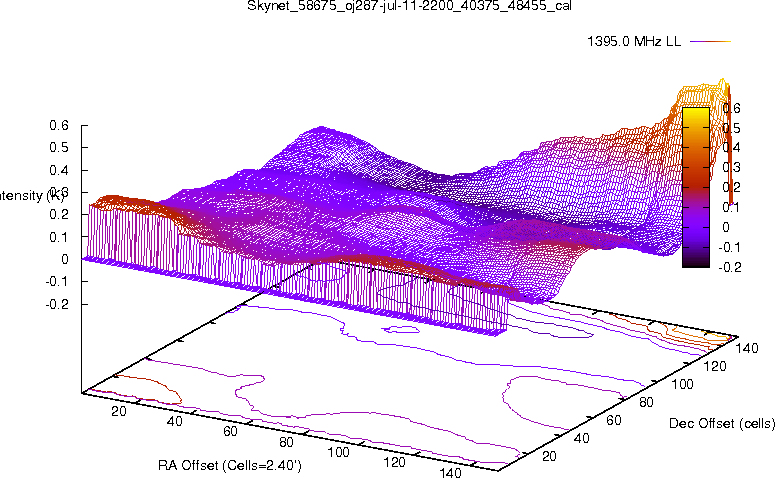Click the 100 tick on the RA Offset axis
The width and height of the screenshot is (775, 478).
(339, 452)
